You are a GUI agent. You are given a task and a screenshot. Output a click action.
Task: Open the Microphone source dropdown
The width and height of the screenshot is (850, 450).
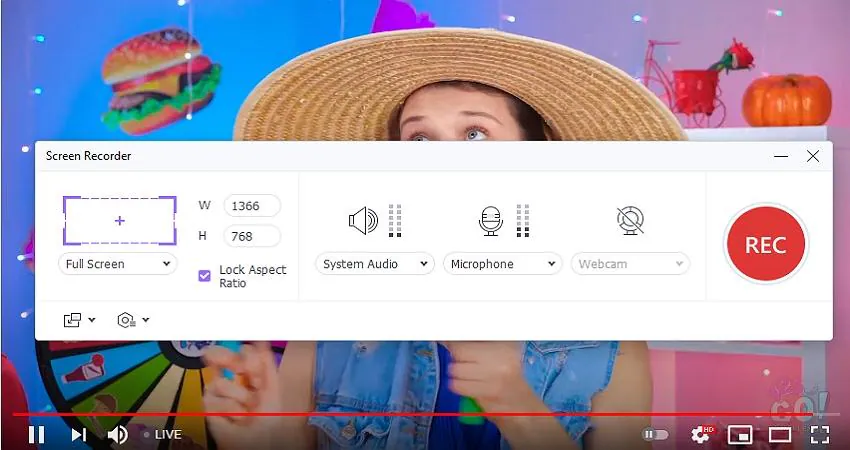point(503,264)
